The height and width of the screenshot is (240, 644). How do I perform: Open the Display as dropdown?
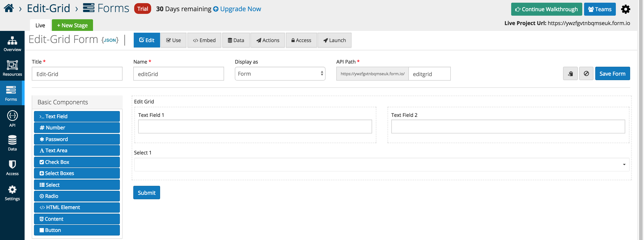click(x=280, y=74)
